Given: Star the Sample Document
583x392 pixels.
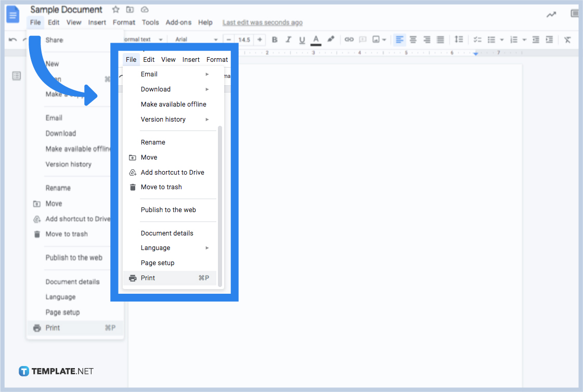Looking at the screenshot, I should coord(115,9).
